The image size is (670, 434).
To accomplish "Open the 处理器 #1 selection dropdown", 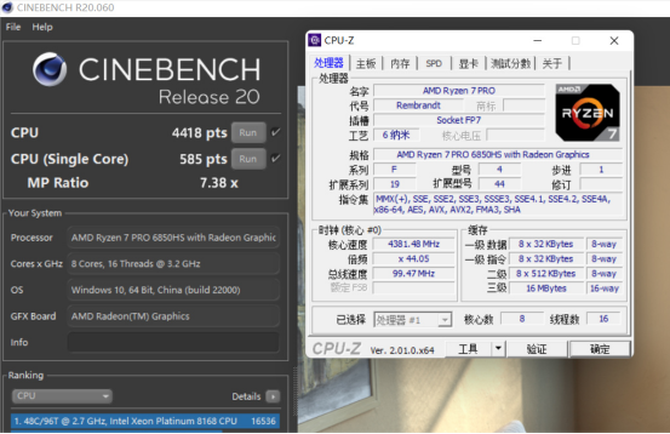I will [x=413, y=320].
